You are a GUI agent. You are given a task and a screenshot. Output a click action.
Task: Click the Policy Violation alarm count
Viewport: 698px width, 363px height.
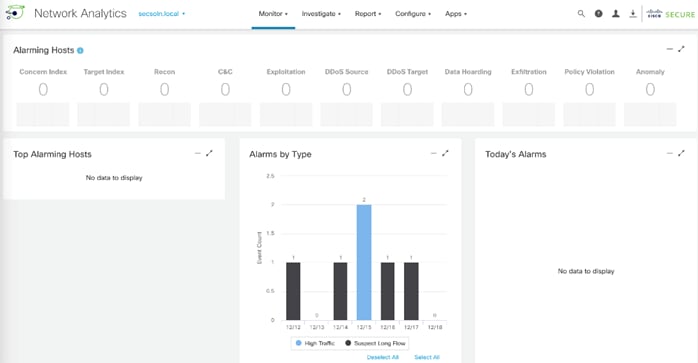pyautogui.click(x=589, y=90)
